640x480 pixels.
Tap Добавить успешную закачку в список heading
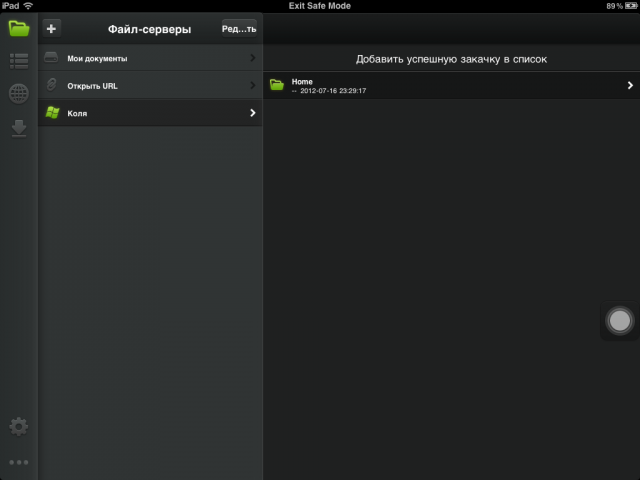coord(451,59)
